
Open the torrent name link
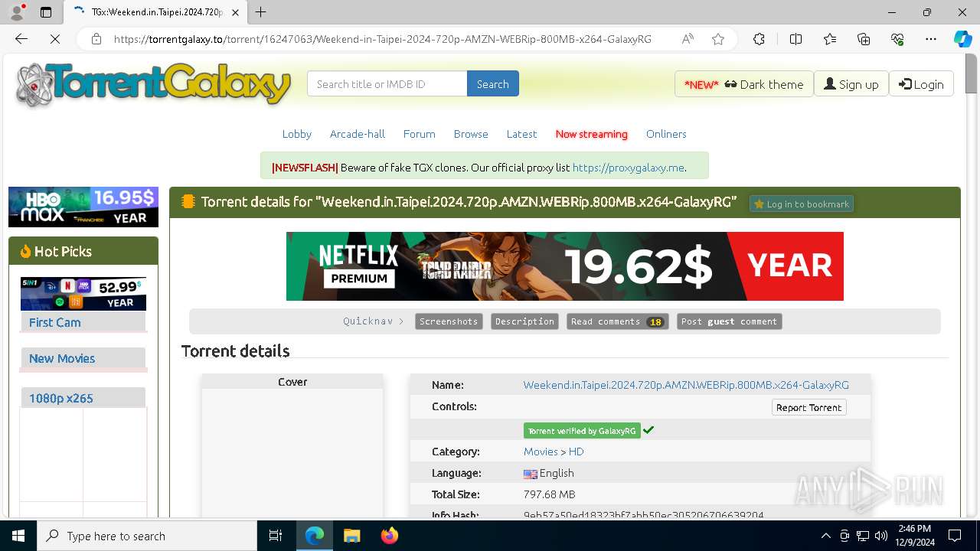686,385
